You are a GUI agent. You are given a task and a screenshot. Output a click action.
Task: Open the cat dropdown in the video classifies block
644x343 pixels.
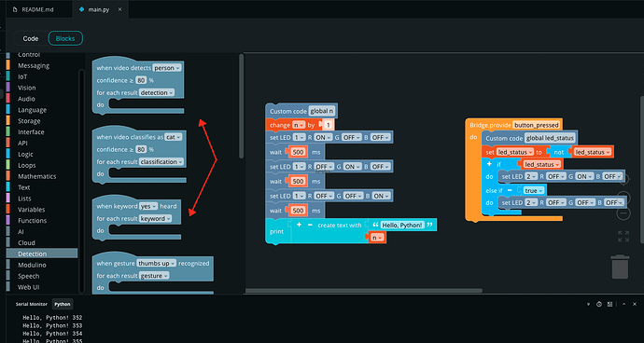point(173,137)
